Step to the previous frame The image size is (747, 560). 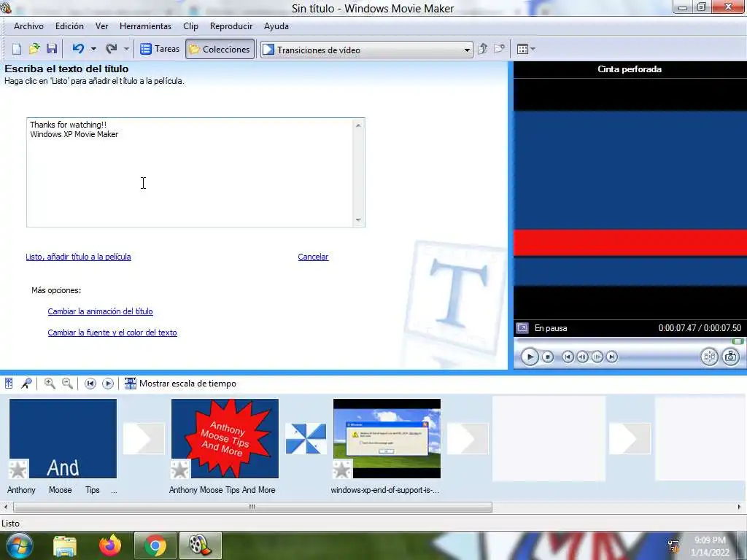click(582, 357)
